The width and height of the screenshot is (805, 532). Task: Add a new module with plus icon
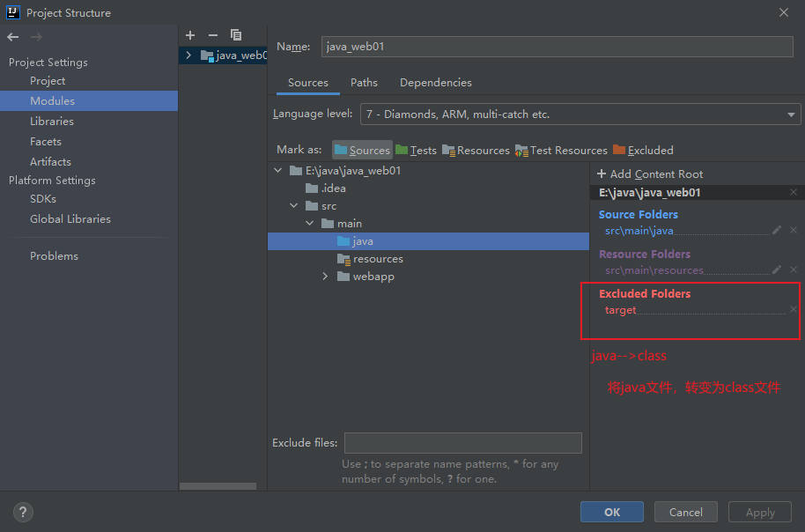[x=190, y=35]
